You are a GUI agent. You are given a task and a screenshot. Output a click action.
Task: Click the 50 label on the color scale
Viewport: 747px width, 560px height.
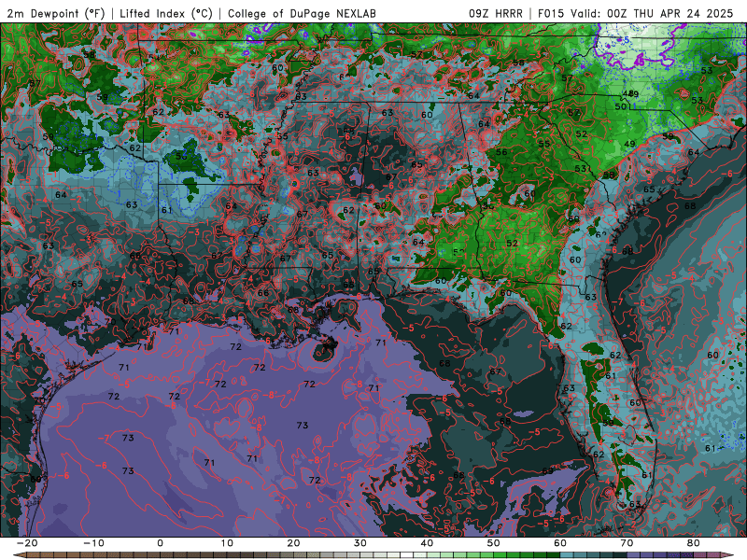pyautogui.click(x=494, y=543)
